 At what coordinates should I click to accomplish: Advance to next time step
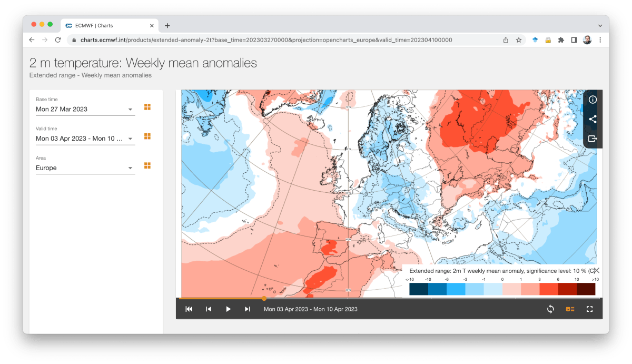(248, 309)
